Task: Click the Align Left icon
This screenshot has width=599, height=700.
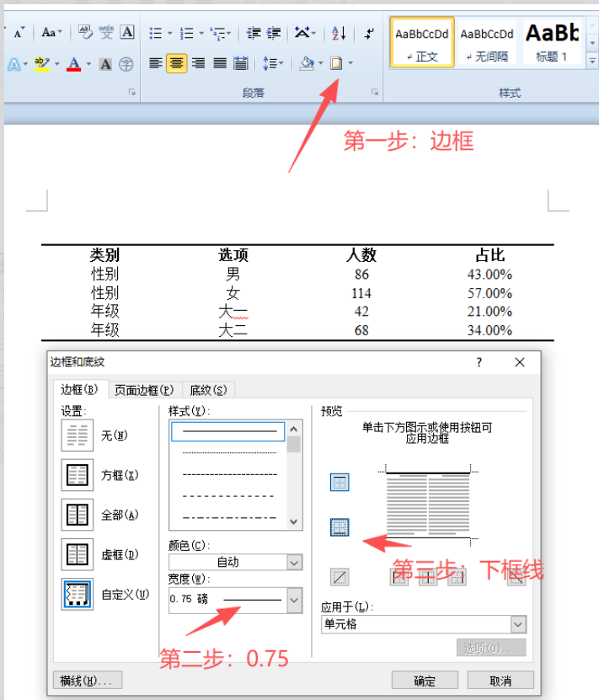Action: 155,63
